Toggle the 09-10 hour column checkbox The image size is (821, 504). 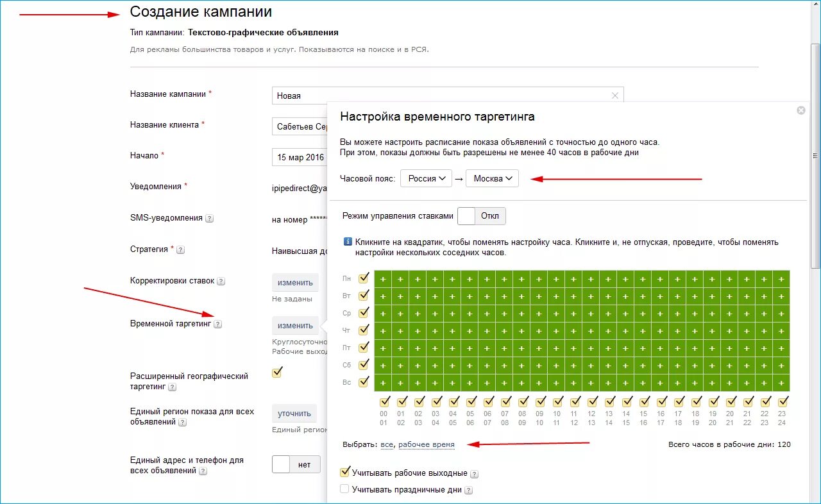point(540,402)
